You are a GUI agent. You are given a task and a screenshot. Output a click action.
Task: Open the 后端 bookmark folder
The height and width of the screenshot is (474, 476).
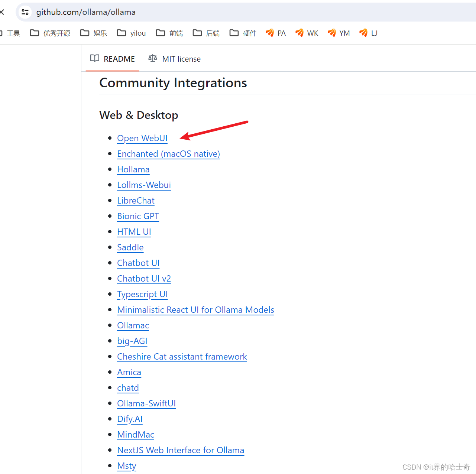coord(206,33)
